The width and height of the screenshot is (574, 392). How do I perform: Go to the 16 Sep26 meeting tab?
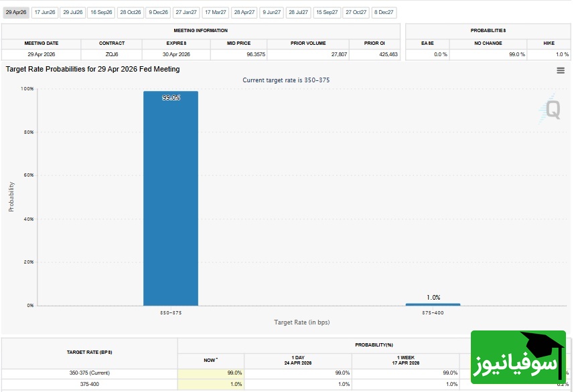pyautogui.click(x=102, y=12)
